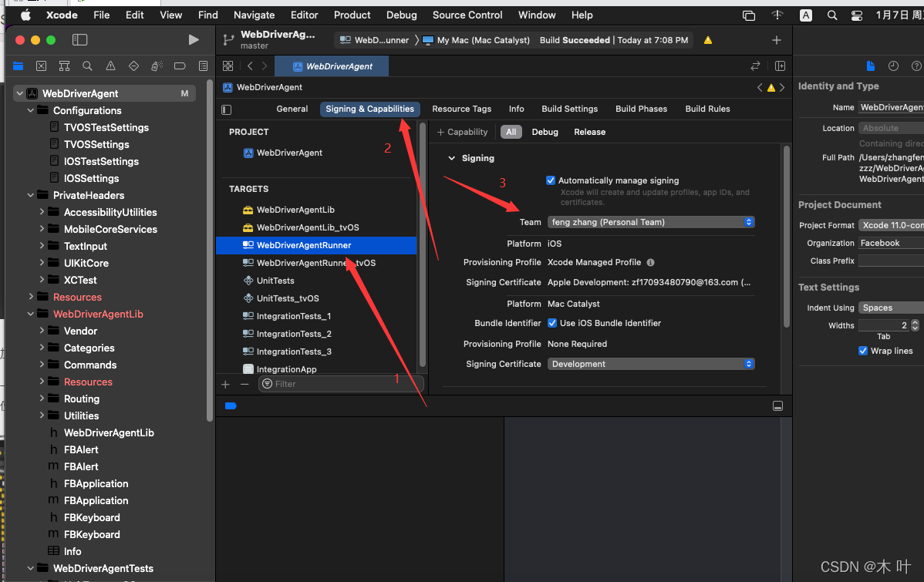Open the related items grid icon
Screen dimensions: 924x582
pos(228,66)
